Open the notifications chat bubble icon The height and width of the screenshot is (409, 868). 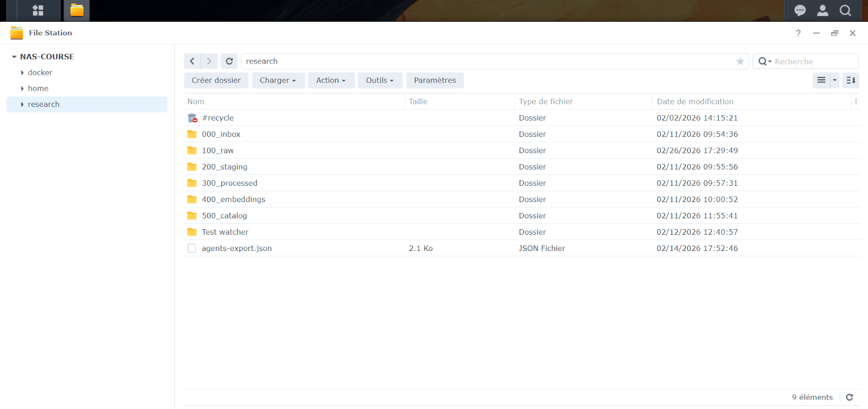(x=800, y=10)
